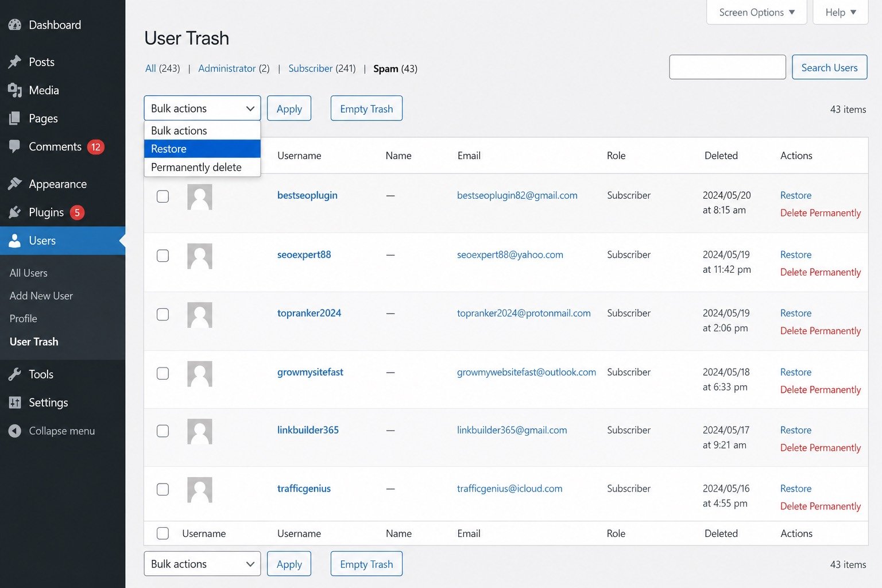The image size is (882, 588).
Task: Expand the Help panel
Action: tap(841, 12)
